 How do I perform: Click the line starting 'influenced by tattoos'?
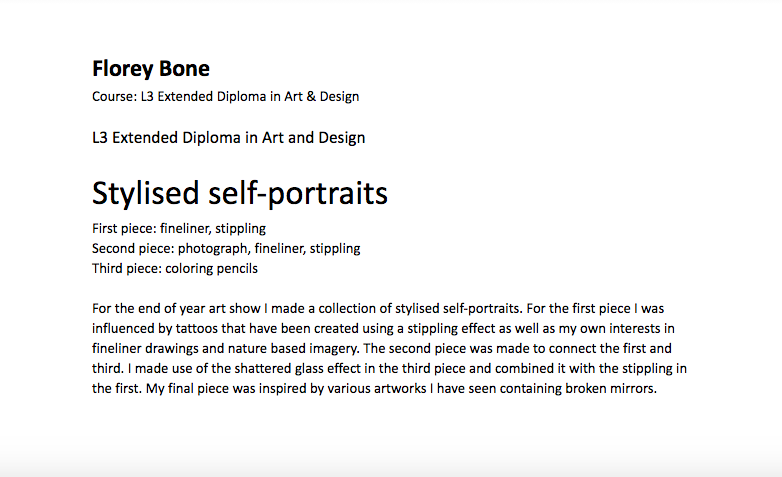click(x=383, y=328)
